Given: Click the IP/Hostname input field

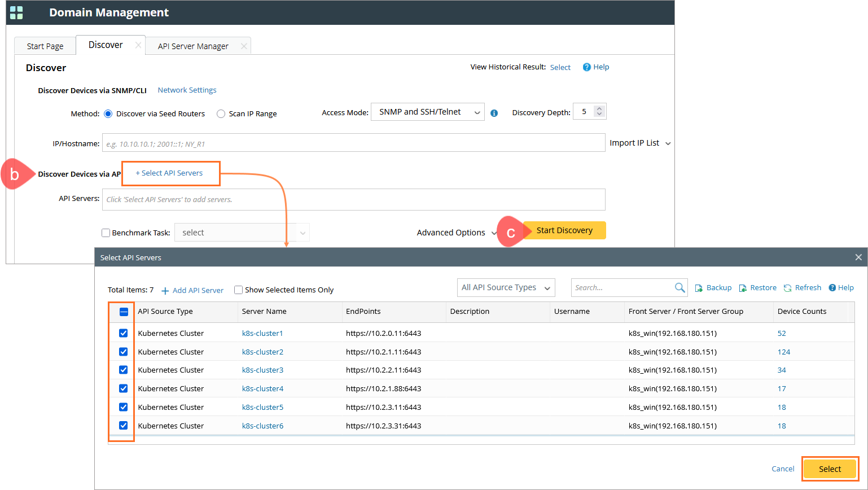Looking at the screenshot, I should coord(353,143).
